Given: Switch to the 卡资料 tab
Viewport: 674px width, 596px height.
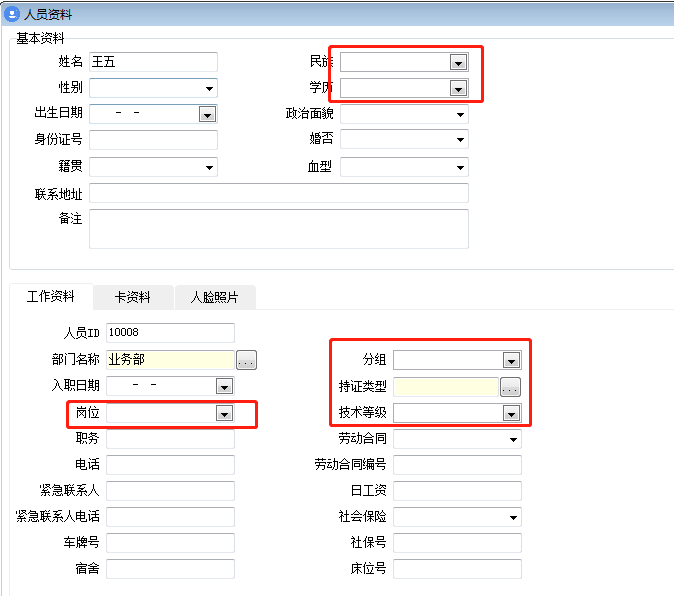Looking at the screenshot, I should click(x=133, y=297).
